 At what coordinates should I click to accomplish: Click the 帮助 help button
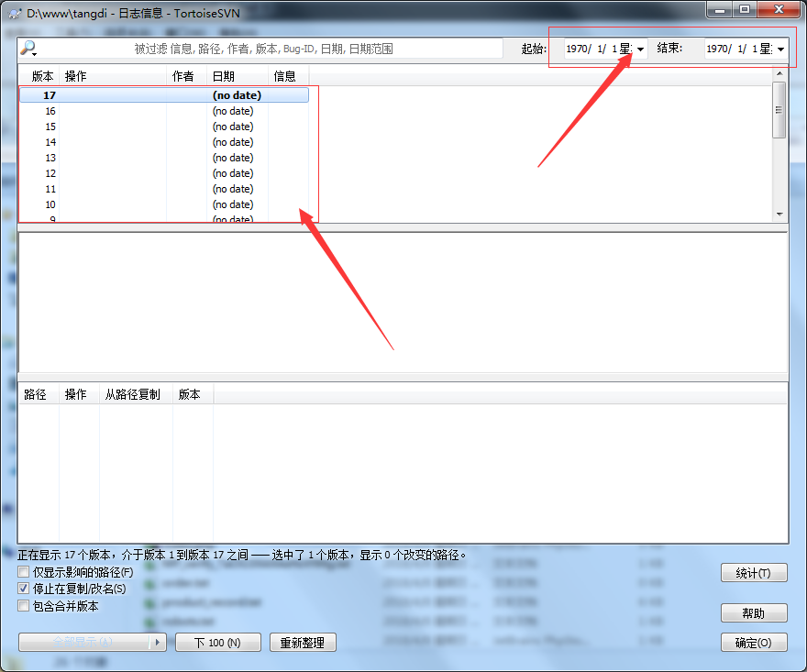[754, 612]
